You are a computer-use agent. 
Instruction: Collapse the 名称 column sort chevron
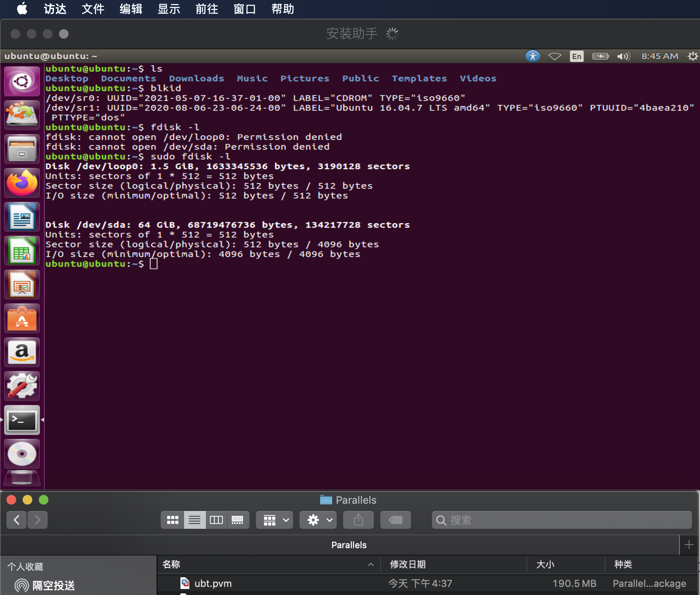(370, 564)
